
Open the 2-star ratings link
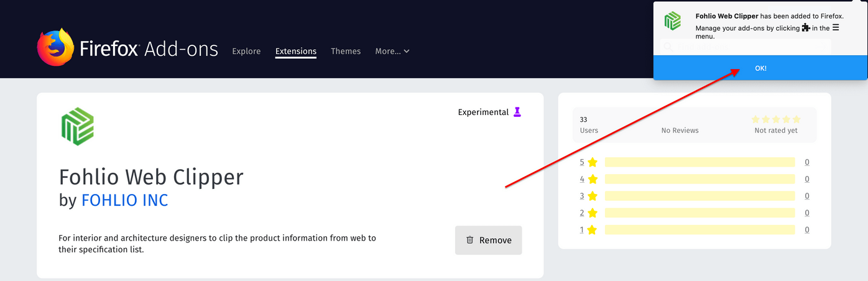click(588, 213)
